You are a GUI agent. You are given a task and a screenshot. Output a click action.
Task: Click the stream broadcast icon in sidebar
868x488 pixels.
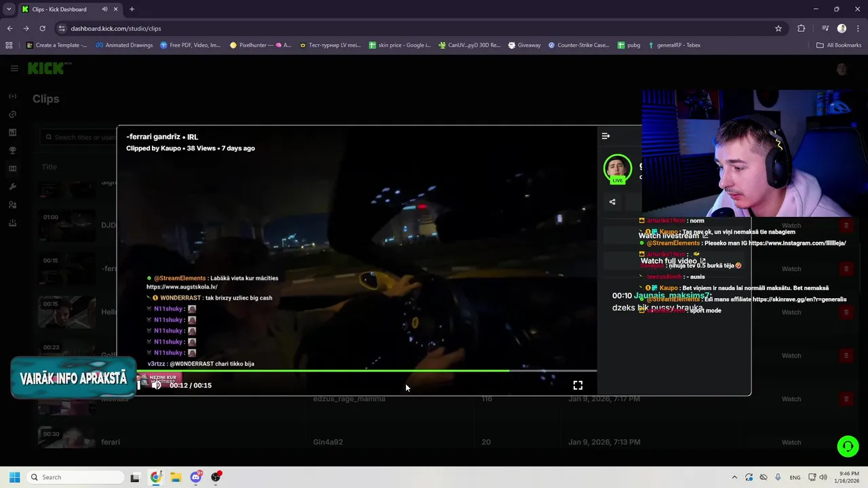[12, 96]
